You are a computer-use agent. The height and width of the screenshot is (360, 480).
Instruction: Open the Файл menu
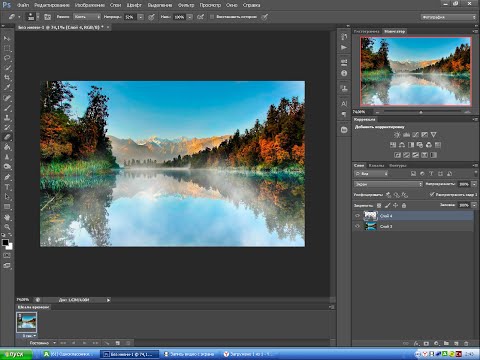coord(23,5)
